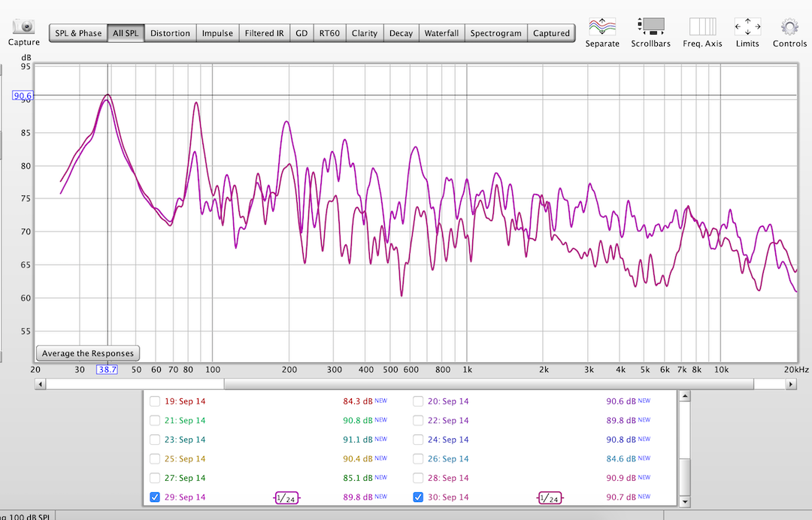Switch to the Waterfall tab

pos(441,33)
